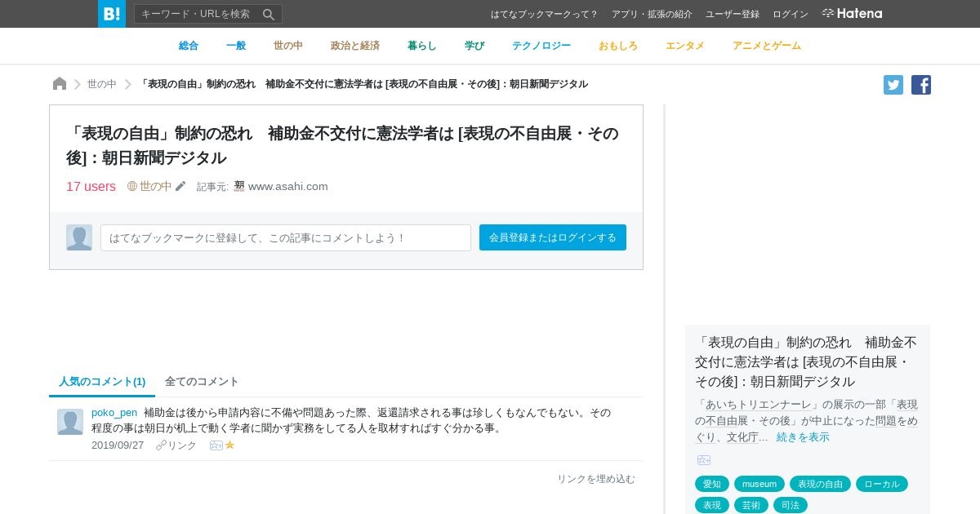Switch to 全てのコメント tab
This screenshot has width=980, height=514.
click(202, 381)
